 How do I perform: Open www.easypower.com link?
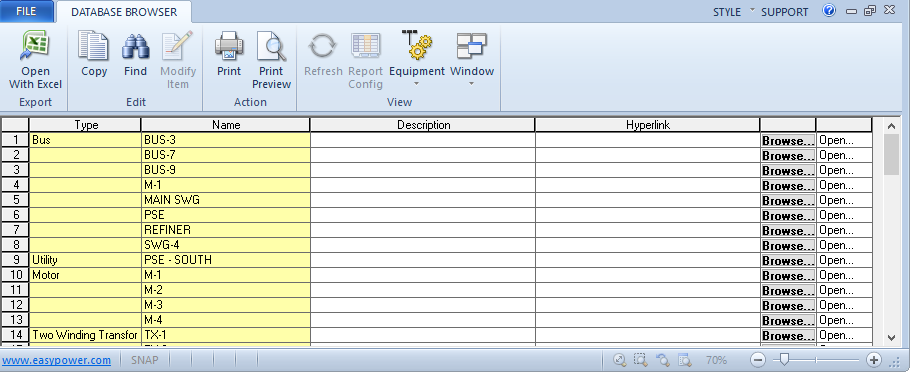57,360
